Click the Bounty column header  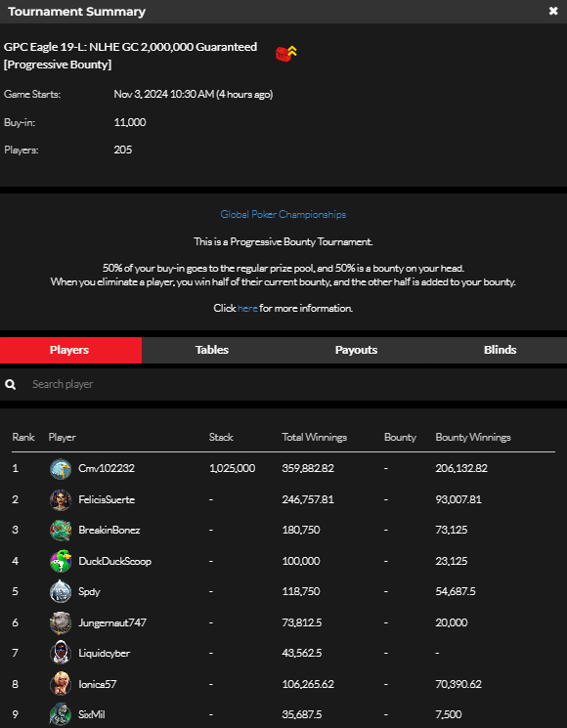pos(400,438)
